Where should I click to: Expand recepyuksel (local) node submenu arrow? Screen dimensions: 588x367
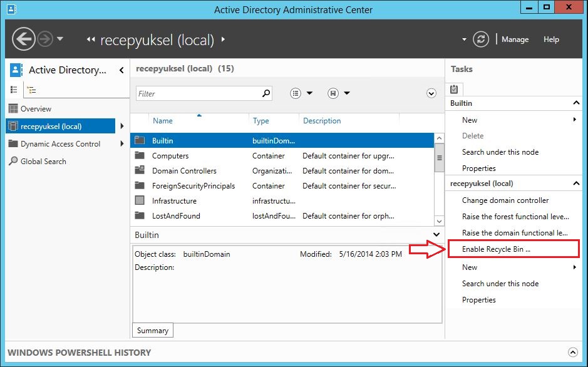pyautogui.click(x=122, y=126)
